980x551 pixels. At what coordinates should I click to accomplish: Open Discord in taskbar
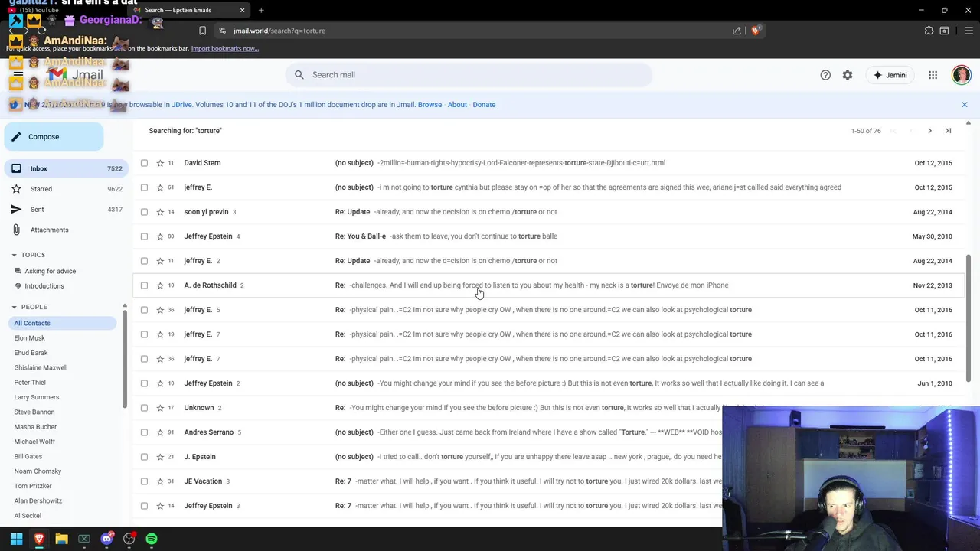(106, 539)
